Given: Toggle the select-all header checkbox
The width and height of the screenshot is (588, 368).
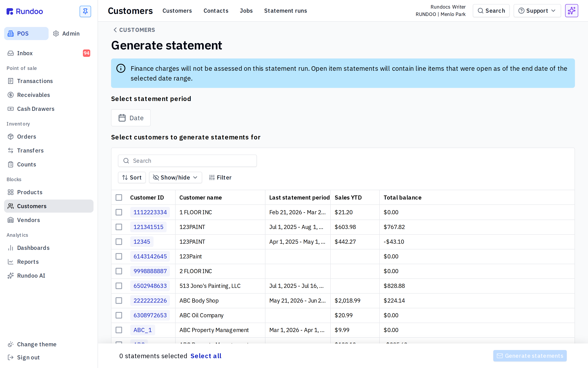Looking at the screenshot, I should pyautogui.click(x=119, y=197).
